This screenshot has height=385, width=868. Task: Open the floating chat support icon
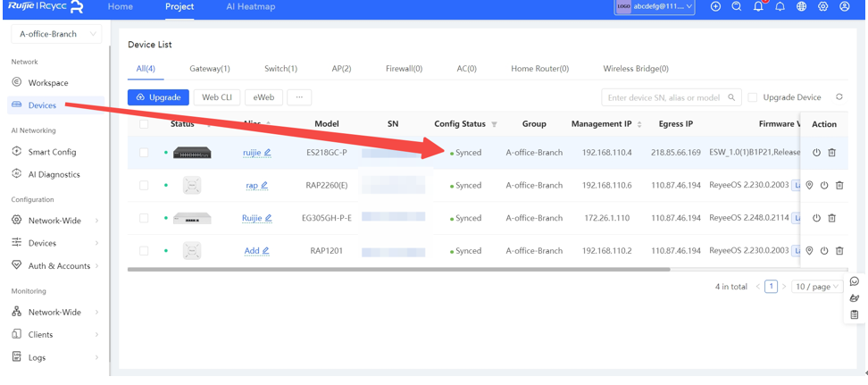point(855,281)
